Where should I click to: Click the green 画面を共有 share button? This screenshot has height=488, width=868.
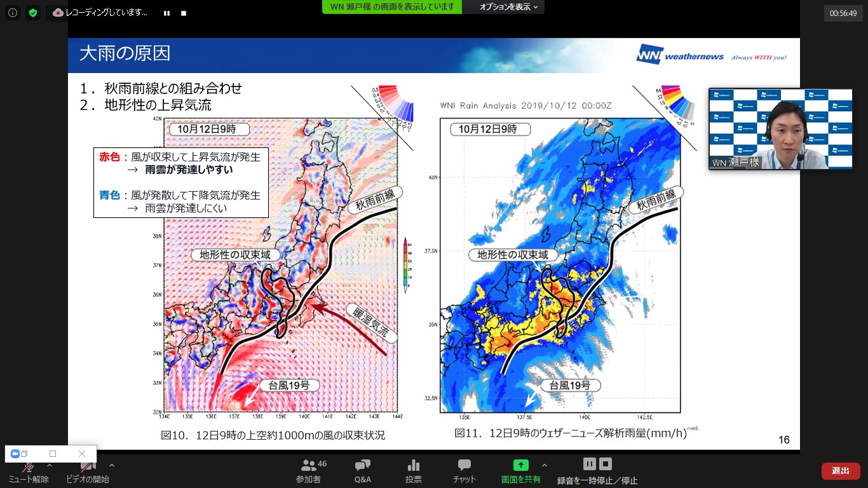[x=521, y=471]
